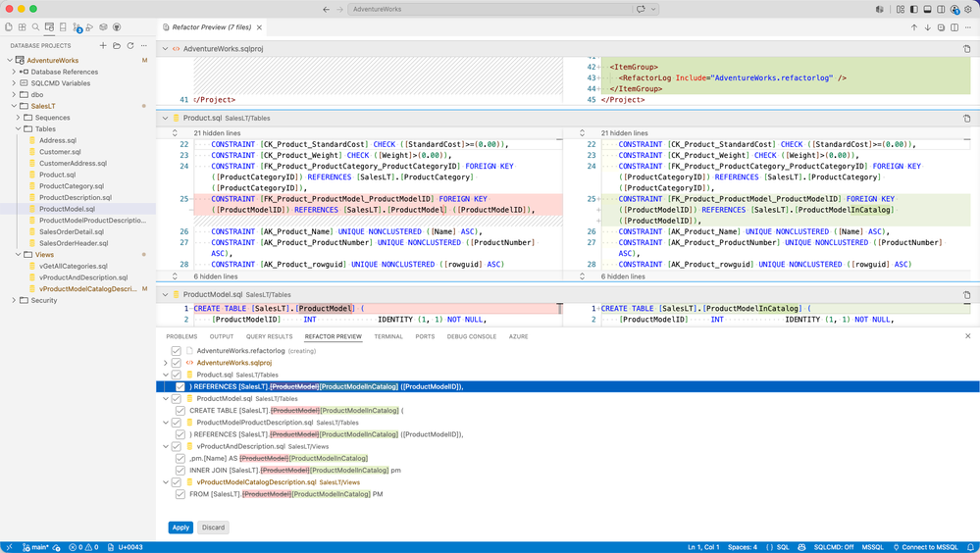Open the Debug Console tab

click(x=471, y=336)
